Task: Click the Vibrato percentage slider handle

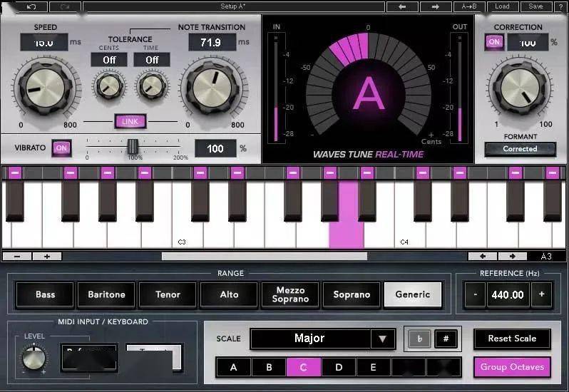Action: point(133,147)
